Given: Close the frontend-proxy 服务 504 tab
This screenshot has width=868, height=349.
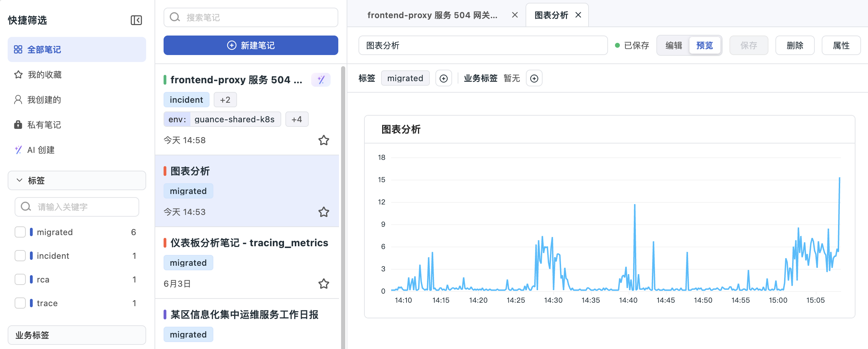Looking at the screenshot, I should click(x=515, y=15).
